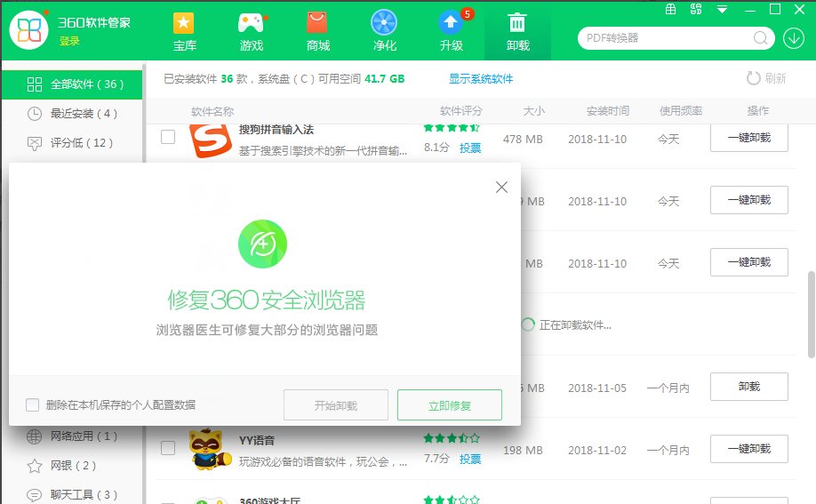
Task: Click 一键卸载 for 搜狗拼音输入法
Action: point(748,138)
